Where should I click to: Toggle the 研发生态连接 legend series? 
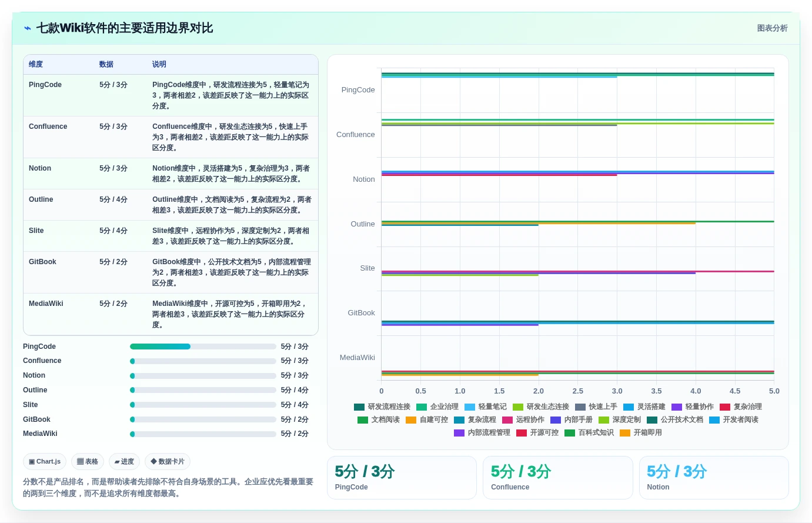pos(541,407)
